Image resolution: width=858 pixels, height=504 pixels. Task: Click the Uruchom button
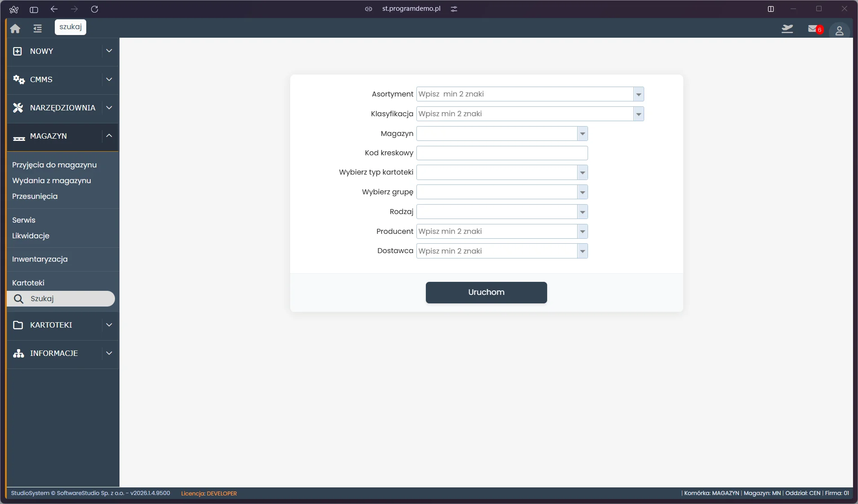pos(486,293)
